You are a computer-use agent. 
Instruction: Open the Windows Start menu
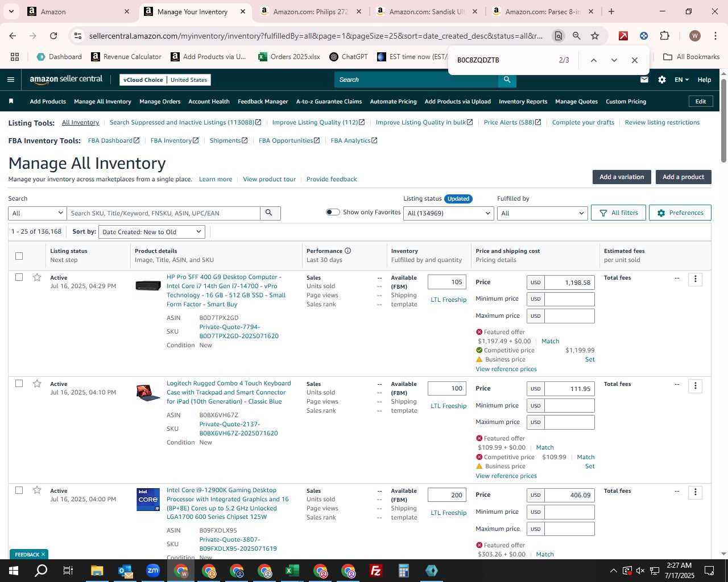(x=14, y=571)
